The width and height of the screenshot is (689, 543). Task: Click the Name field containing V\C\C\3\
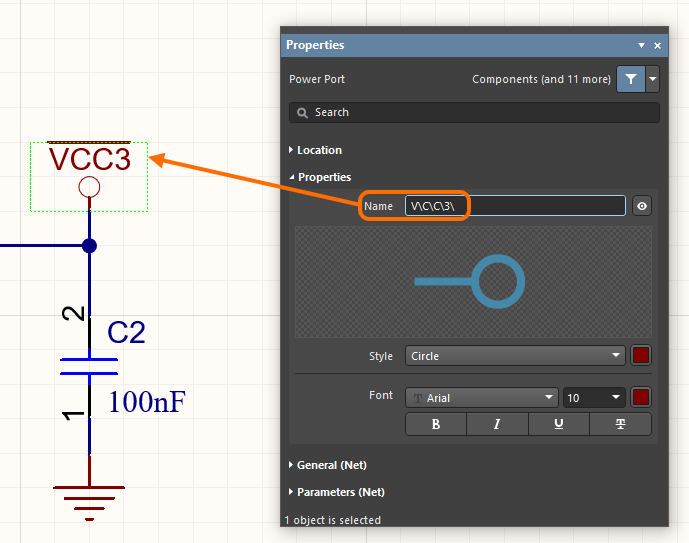pyautogui.click(x=515, y=206)
